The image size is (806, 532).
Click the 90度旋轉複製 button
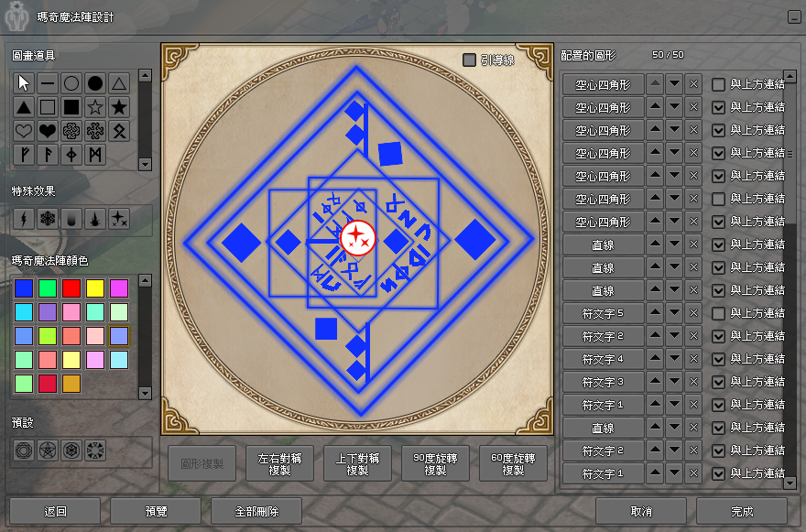point(435,463)
